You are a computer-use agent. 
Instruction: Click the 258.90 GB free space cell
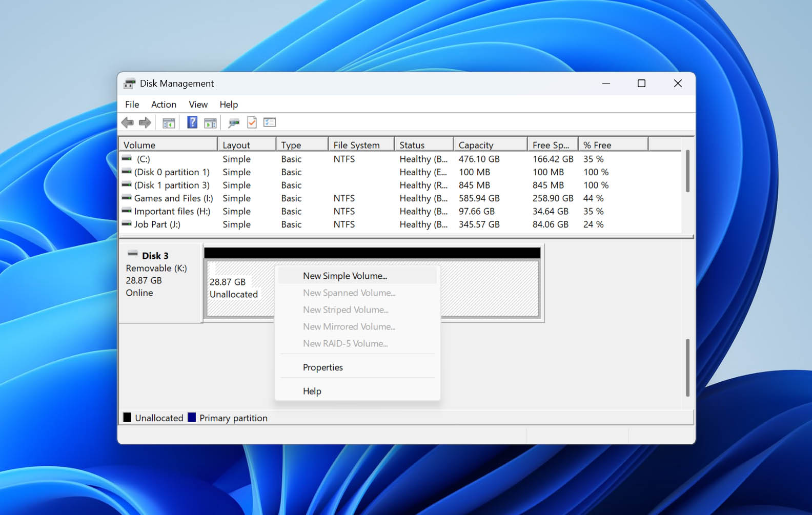point(553,198)
